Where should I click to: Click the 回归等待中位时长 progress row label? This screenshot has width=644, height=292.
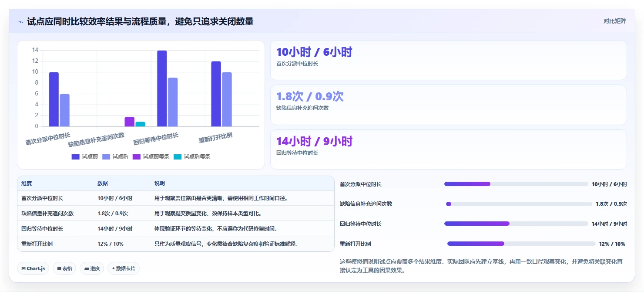coord(361,224)
